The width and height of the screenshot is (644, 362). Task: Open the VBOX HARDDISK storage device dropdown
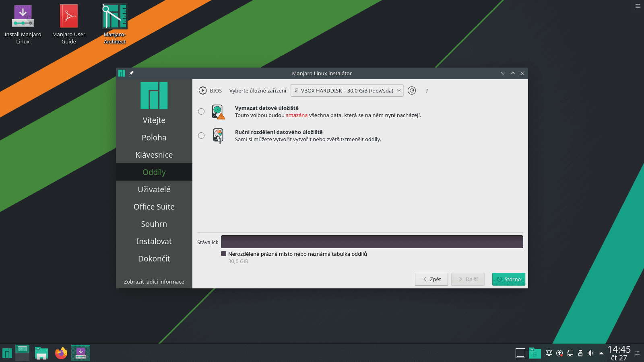tap(347, 90)
